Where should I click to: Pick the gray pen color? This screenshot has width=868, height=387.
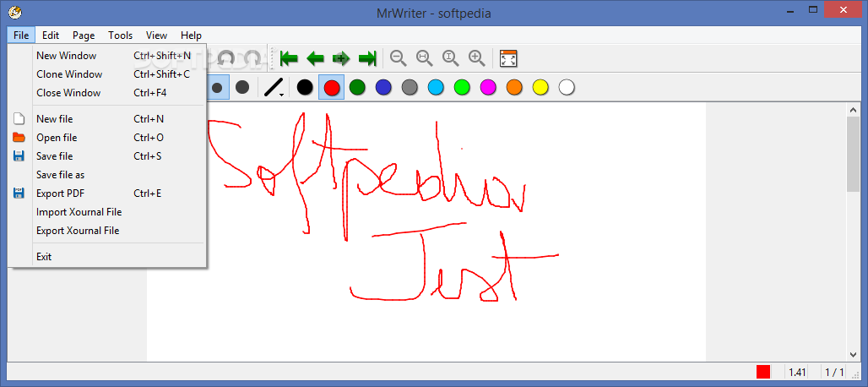pos(409,88)
